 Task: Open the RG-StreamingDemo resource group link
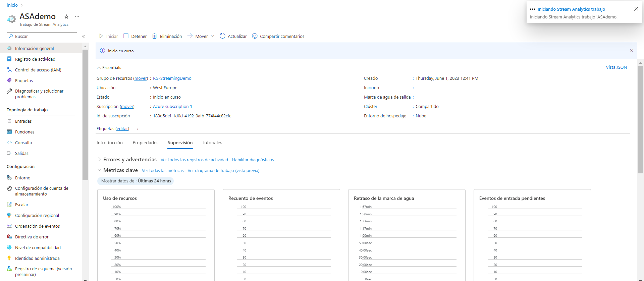(172, 78)
